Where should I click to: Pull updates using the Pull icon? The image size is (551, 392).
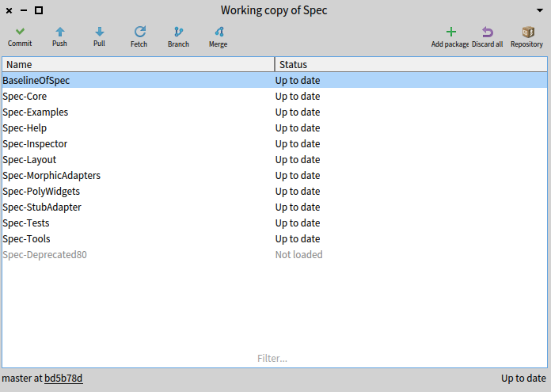coord(99,32)
